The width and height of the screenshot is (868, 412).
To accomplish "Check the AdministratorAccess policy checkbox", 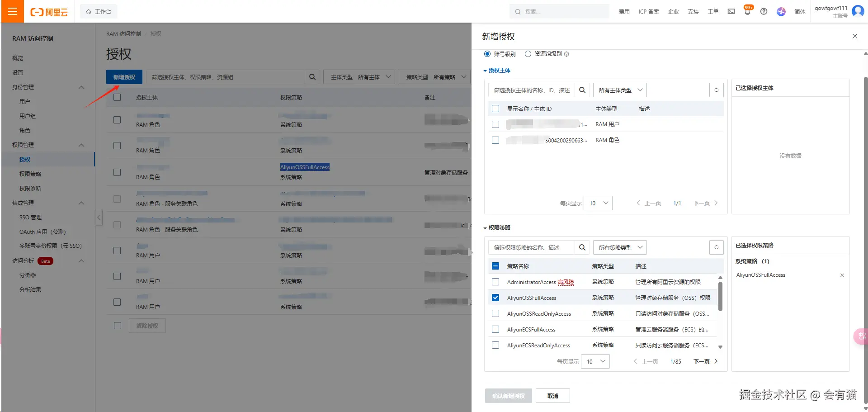I will point(495,282).
